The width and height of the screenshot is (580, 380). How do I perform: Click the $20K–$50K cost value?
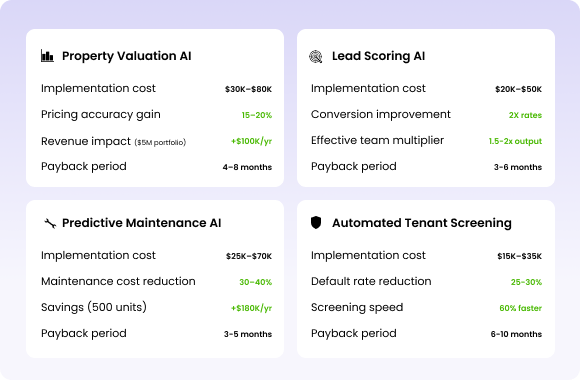519,89
